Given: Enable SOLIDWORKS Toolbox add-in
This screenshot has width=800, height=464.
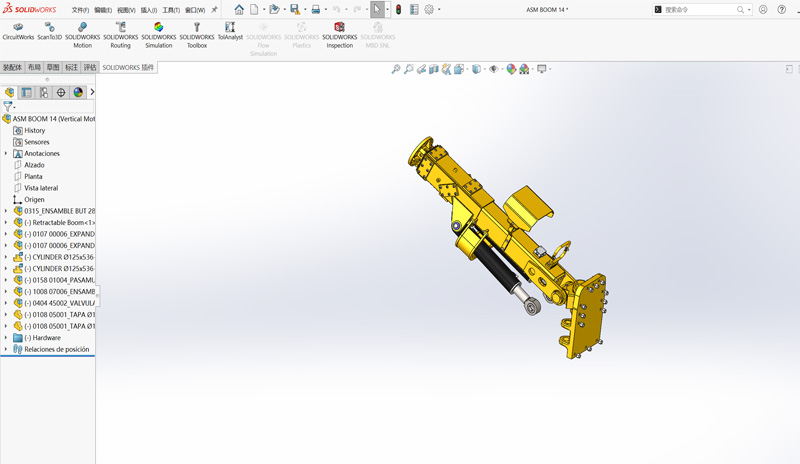Looking at the screenshot, I should point(197,35).
